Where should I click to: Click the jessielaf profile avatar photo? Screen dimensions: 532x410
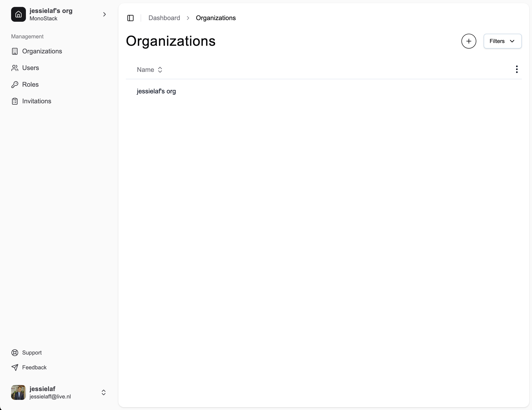pyautogui.click(x=19, y=392)
